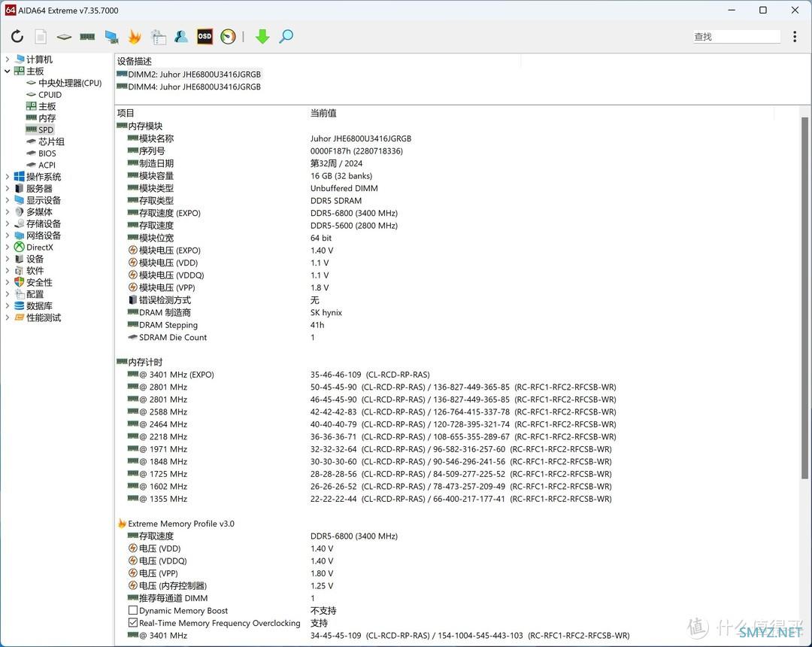The image size is (812, 647).
Task: Click the 模块电压 (VPP) row
Action: tap(458, 287)
